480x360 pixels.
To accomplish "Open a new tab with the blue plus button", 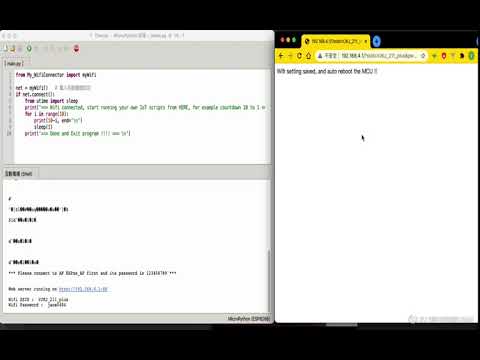I will [x=377, y=41].
